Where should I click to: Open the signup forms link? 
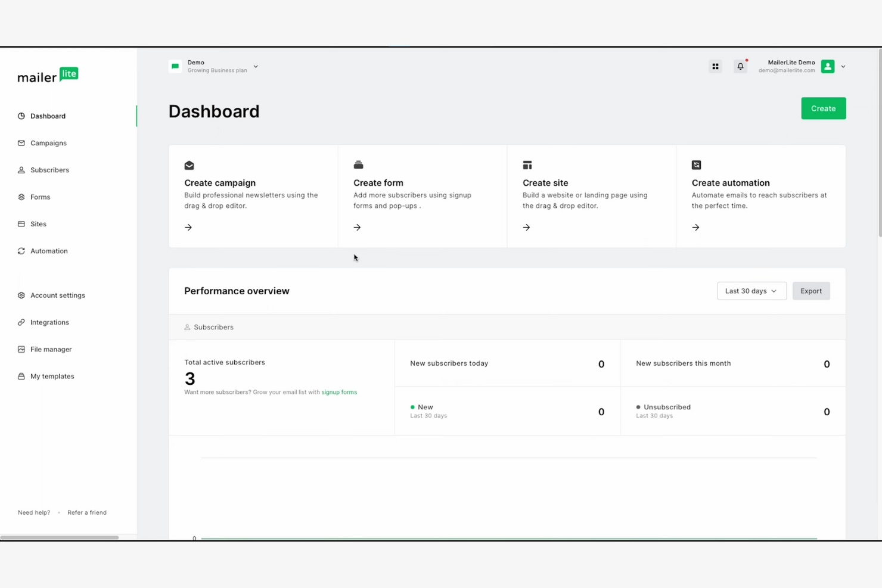tap(338, 392)
